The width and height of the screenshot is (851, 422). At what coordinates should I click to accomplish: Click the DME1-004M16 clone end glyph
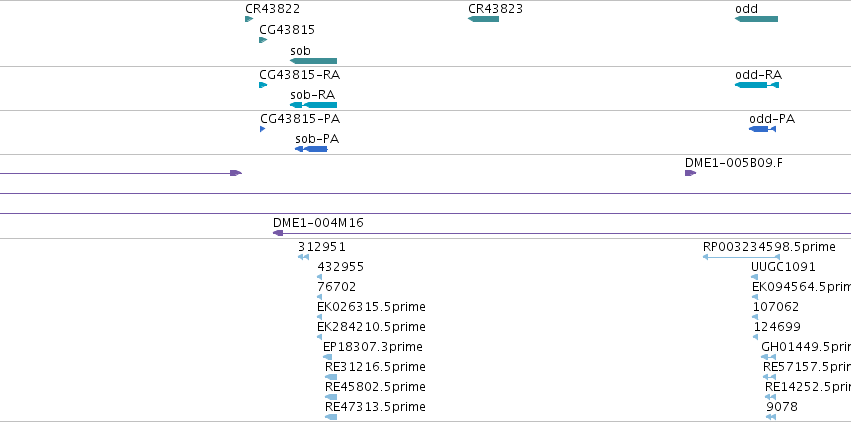278,233
